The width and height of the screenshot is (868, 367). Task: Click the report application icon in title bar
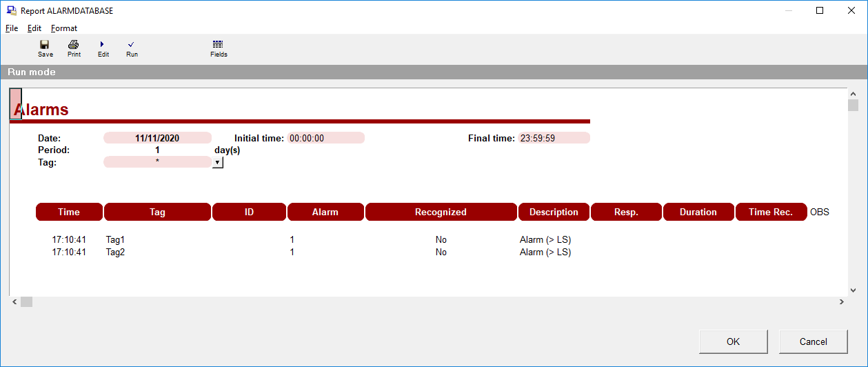[12, 10]
